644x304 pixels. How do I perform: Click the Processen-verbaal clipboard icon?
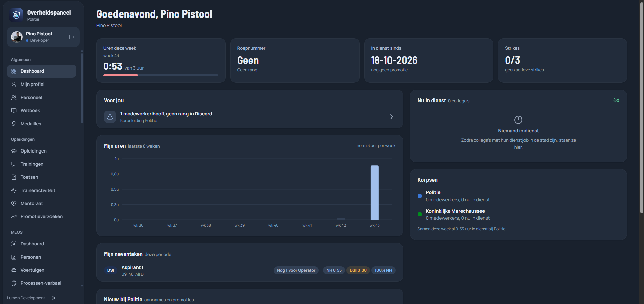point(14,283)
